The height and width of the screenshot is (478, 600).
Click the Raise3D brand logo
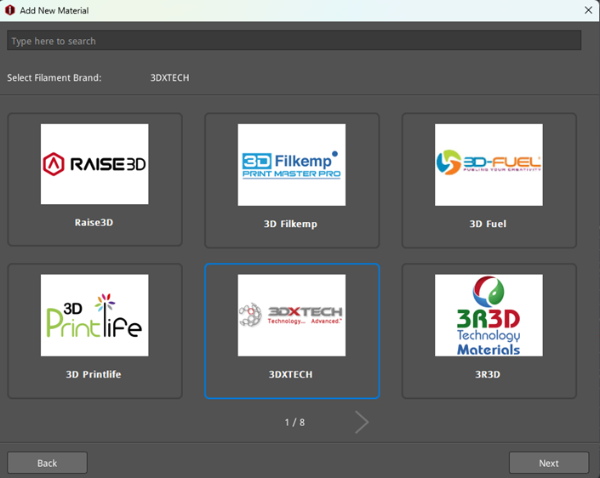[x=95, y=164]
